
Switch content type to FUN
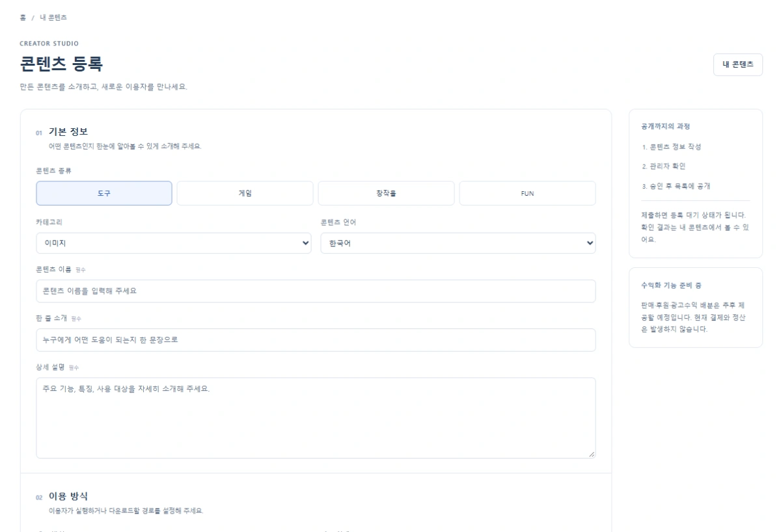[527, 193]
